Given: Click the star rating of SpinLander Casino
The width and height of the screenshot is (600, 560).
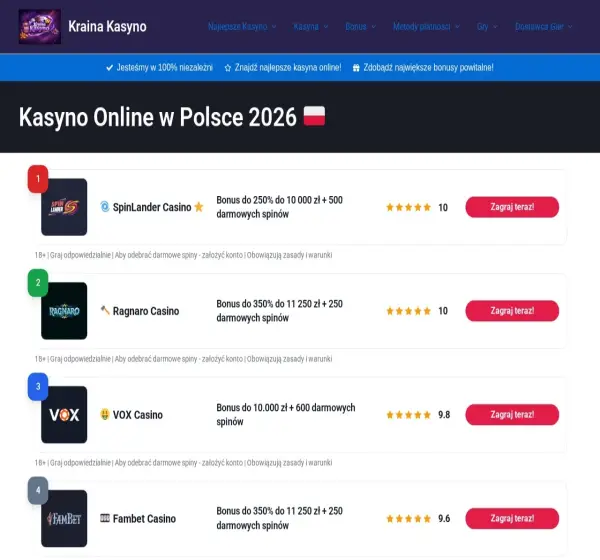Looking at the screenshot, I should pyautogui.click(x=409, y=207).
